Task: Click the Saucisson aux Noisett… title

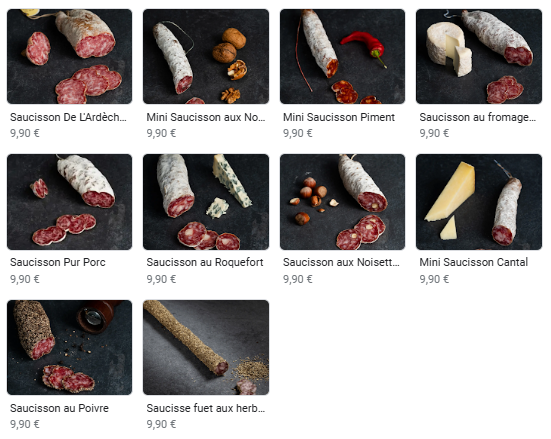Action: 341,262
